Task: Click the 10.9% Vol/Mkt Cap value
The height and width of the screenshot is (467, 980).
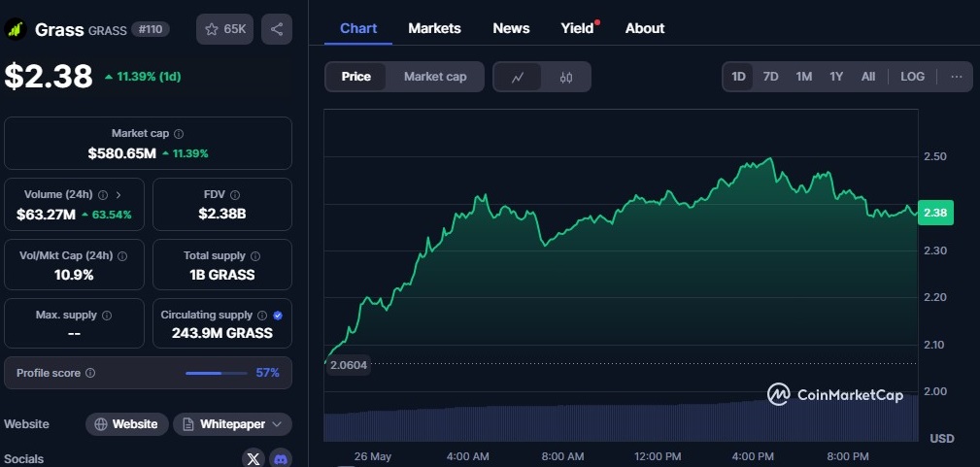Action: (74, 275)
